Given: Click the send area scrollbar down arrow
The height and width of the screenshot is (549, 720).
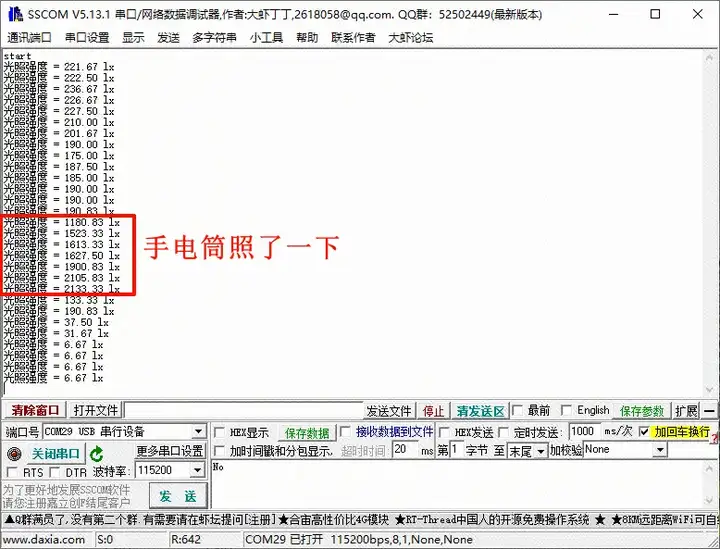Looking at the screenshot, I should [710, 500].
